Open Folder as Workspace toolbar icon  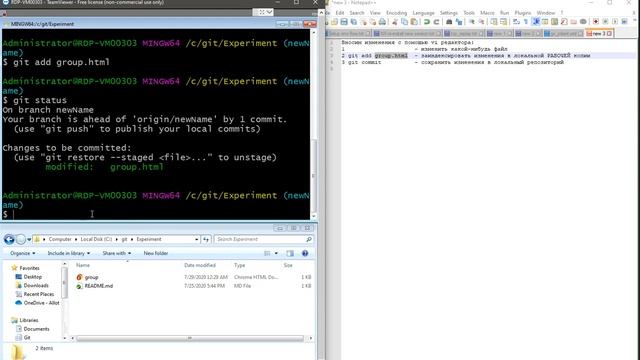point(573,22)
